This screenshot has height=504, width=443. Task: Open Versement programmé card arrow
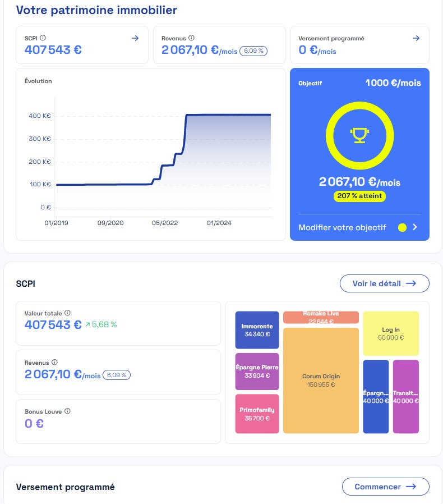[416, 38]
